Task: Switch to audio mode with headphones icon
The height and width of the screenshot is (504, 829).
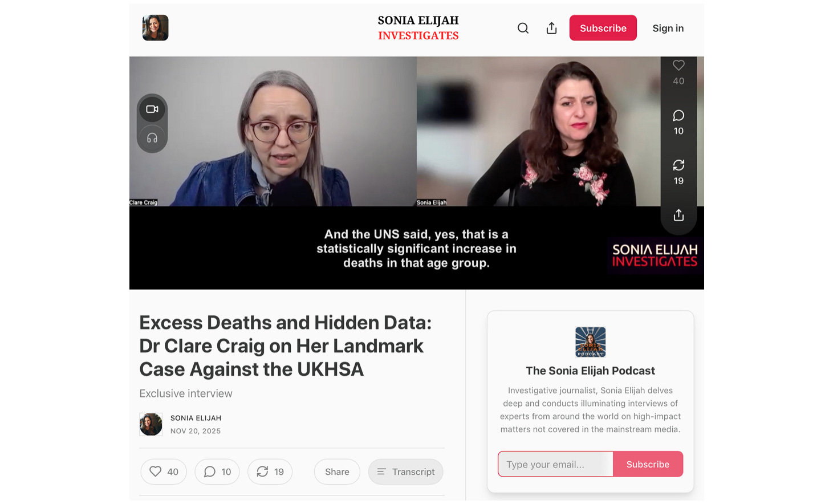Action: click(152, 138)
